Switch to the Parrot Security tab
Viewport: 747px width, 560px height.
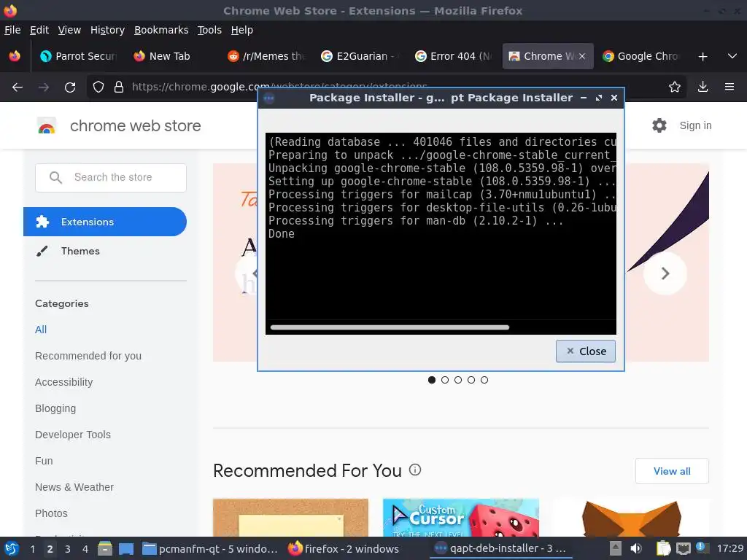(78, 56)
